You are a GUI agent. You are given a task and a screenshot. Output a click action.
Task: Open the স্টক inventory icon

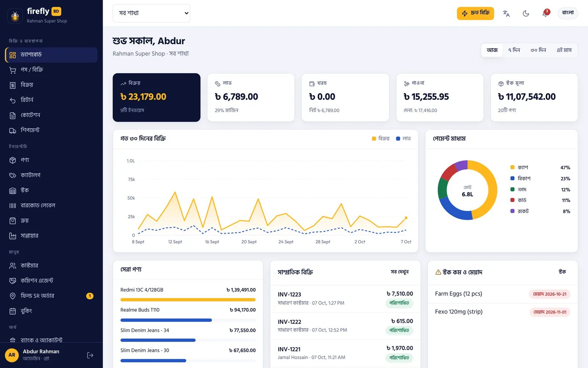point(12,190)
